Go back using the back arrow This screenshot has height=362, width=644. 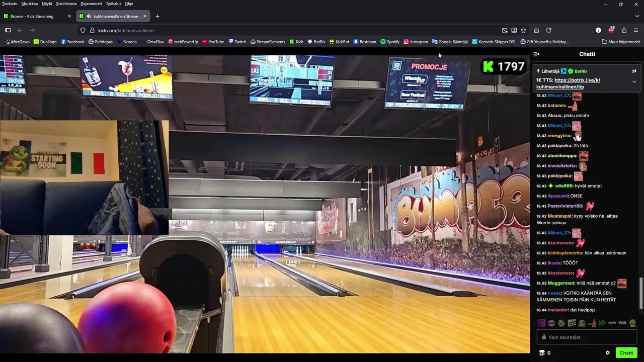(x=20, y=30)
